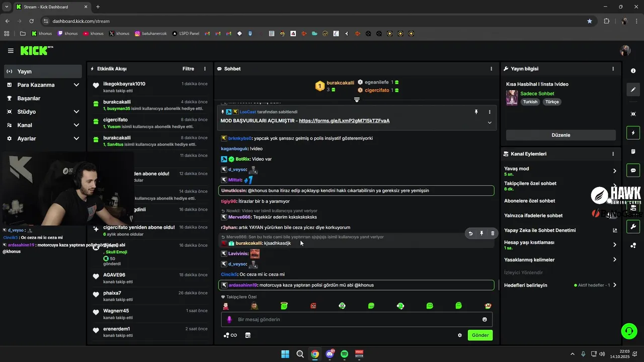644x362 pixels.
Task: Open Hesap yaşı kısıtlaması settings
Action: pyautogui.click(x=560, y=245)
